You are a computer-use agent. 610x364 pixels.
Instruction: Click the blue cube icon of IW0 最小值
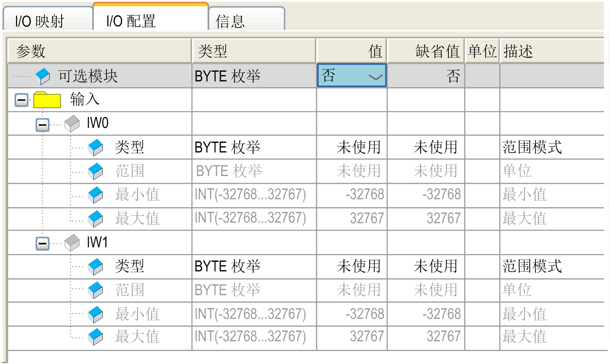(95, 195)
